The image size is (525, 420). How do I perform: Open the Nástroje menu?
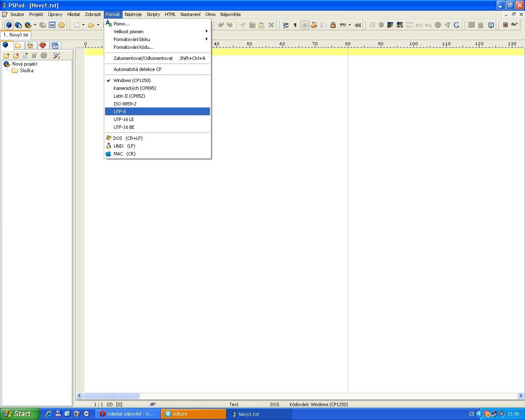(133, 14)
